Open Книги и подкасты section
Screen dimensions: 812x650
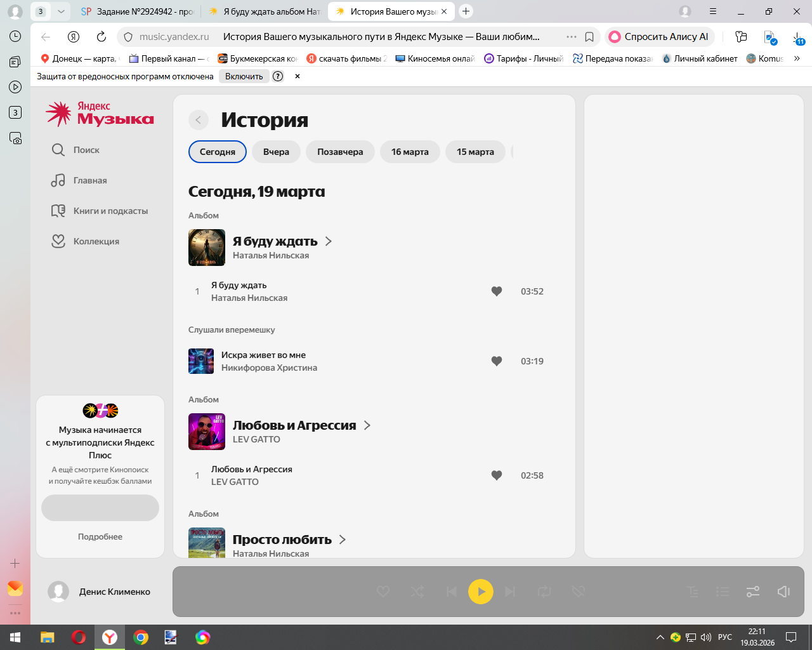tap(100, 211)
